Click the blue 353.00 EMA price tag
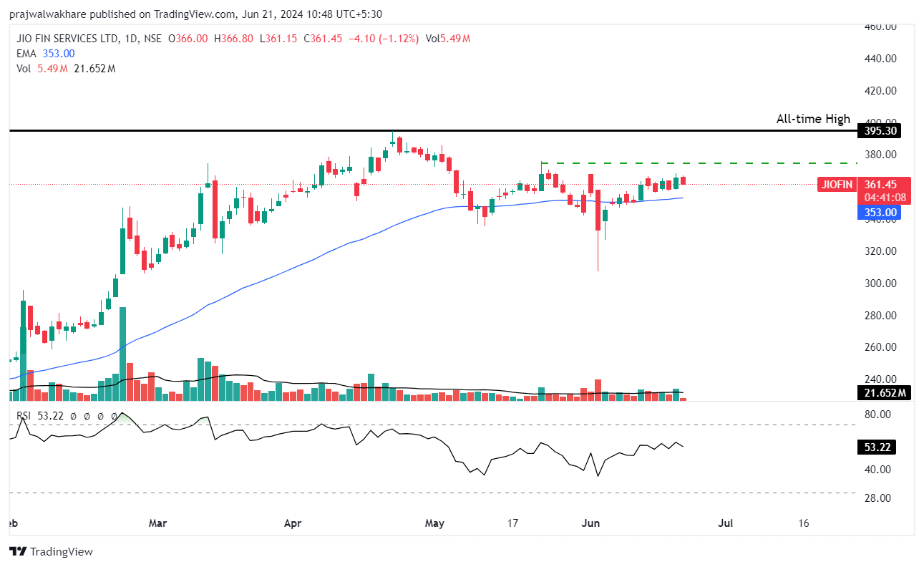Screen dimensions: 924x567 tap(879, 213)
